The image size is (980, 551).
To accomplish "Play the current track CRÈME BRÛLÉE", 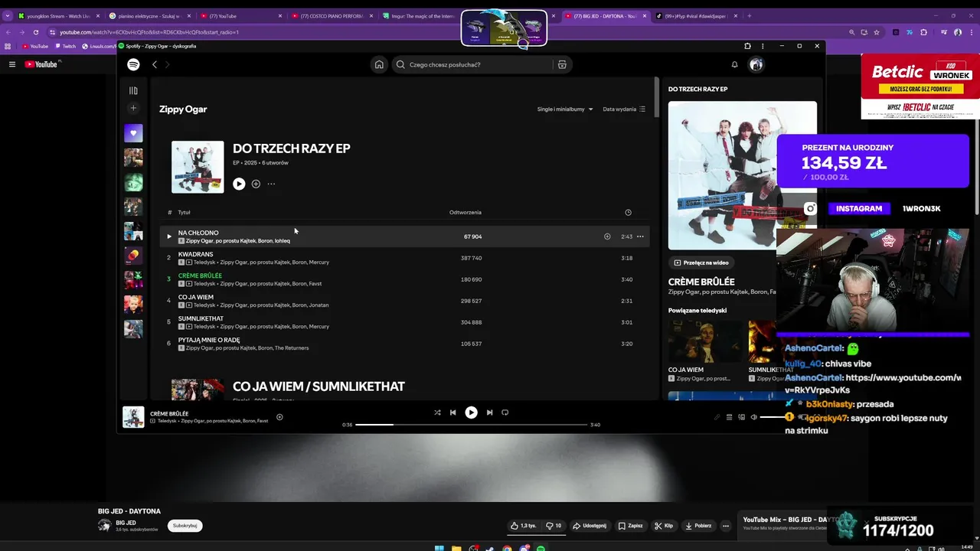I will [x=471, y=412].
